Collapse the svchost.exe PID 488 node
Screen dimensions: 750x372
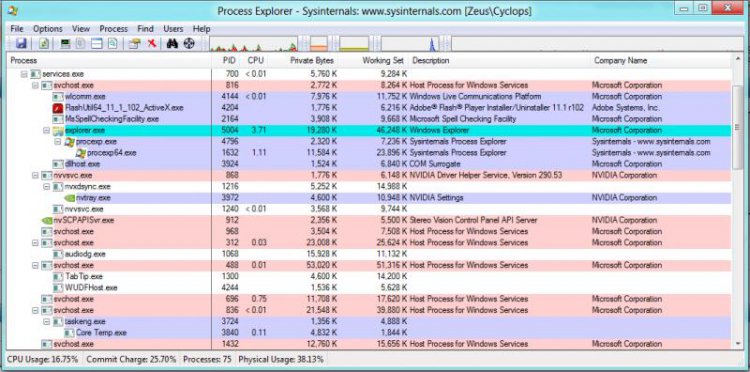(x=35, y=265)
